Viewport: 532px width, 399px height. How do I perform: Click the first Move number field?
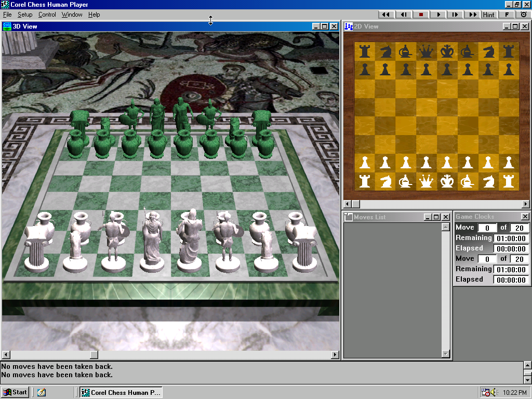point(487,228)
